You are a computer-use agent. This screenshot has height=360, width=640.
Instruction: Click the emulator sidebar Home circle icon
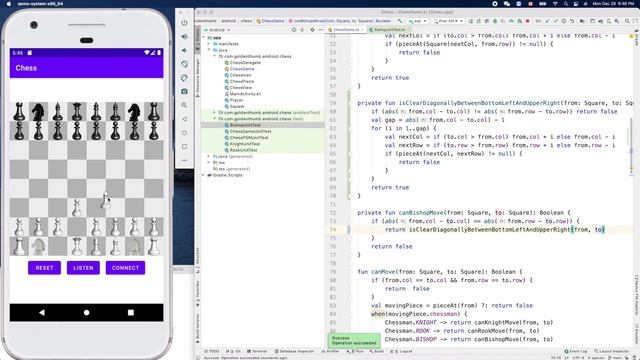184,133
